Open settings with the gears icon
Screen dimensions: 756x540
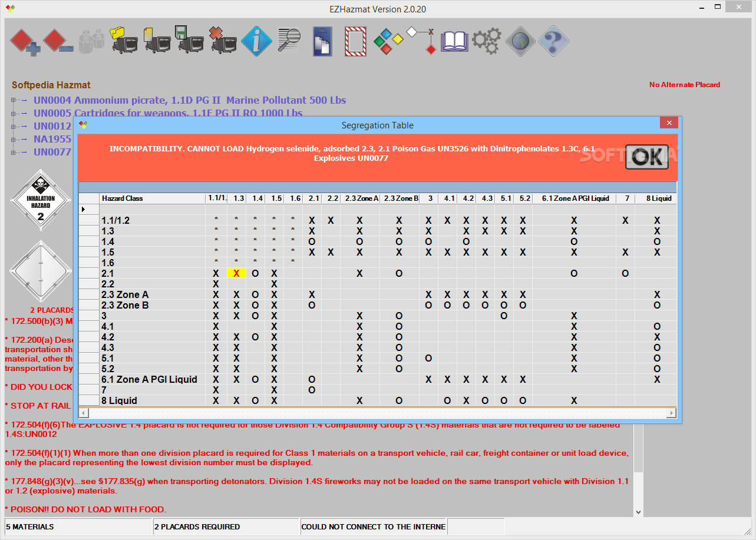(x=487, y=41)
